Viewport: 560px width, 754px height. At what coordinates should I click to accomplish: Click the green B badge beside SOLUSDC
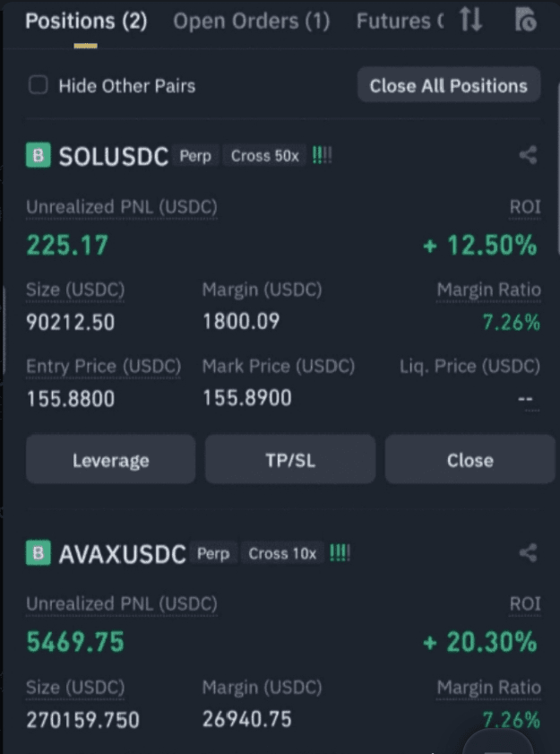(x=37, y=156)
